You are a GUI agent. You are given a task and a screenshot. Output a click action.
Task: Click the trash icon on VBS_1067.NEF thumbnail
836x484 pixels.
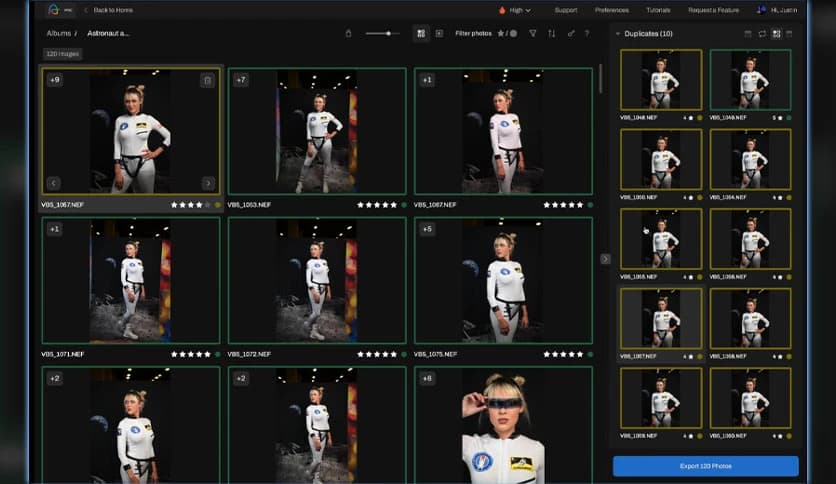coord(207,80)
